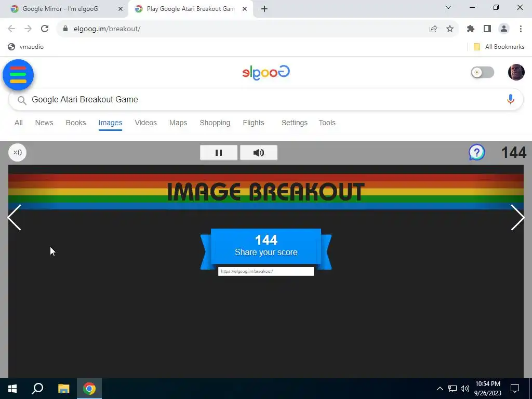
Task: Go forward in browser history
Action: tap(28, 29)
